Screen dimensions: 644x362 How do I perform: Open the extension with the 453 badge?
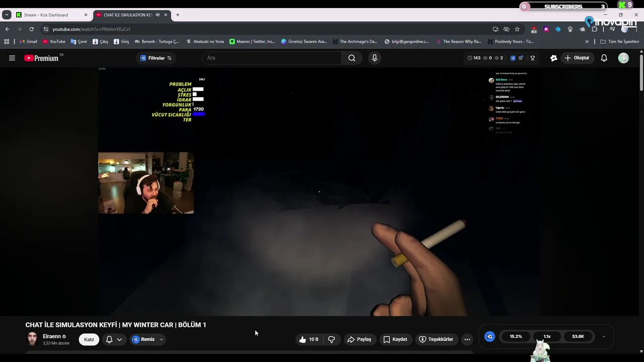(x=534, y=30)
